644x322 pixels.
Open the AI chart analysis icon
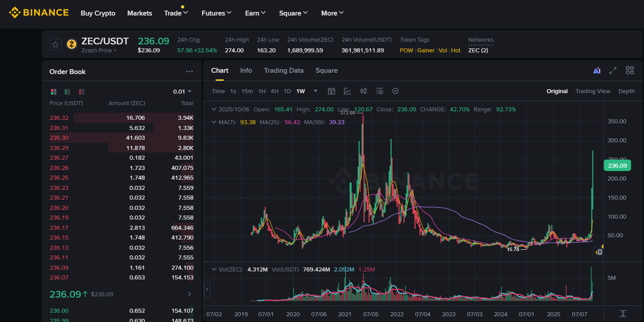597,71
